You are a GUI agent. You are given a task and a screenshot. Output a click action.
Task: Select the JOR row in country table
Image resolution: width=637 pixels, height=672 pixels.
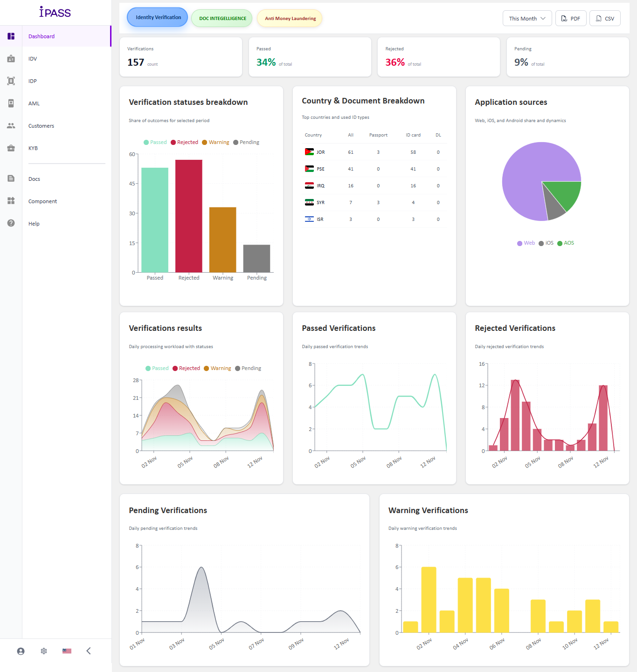coord(374,152)
